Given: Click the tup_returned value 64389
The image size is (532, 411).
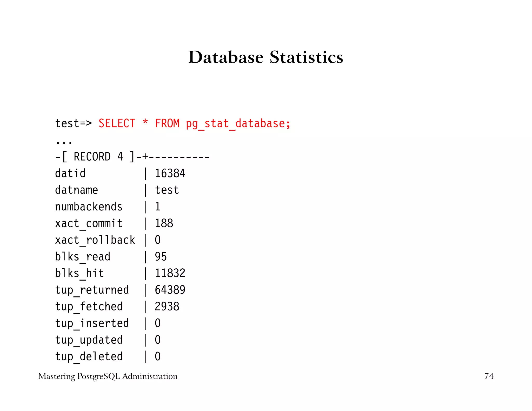Looking at the screenshot, I should (x=170, y=290).
